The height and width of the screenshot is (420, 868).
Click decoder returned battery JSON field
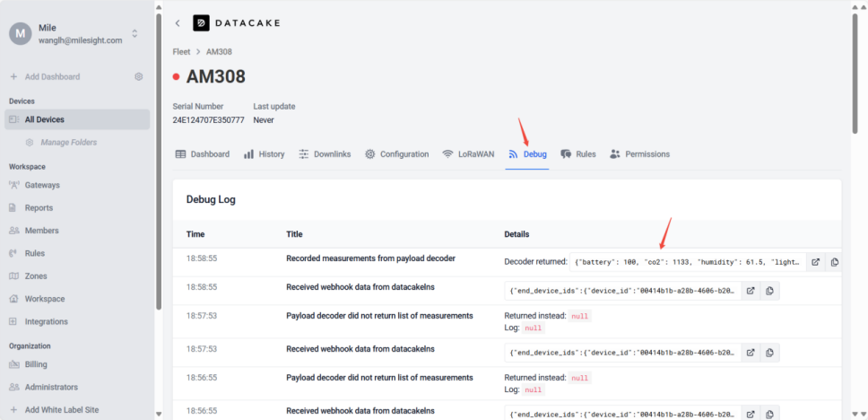(x=688, y=262)
